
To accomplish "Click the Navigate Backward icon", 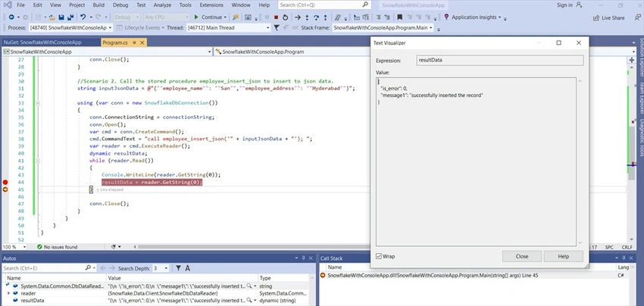I will click(11, 17).
